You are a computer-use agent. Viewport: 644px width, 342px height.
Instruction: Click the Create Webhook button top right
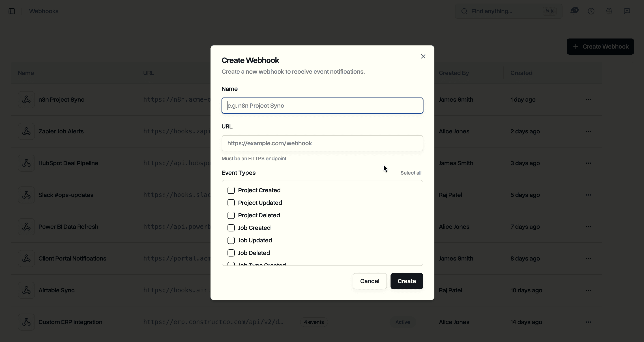tap(600, 47)
